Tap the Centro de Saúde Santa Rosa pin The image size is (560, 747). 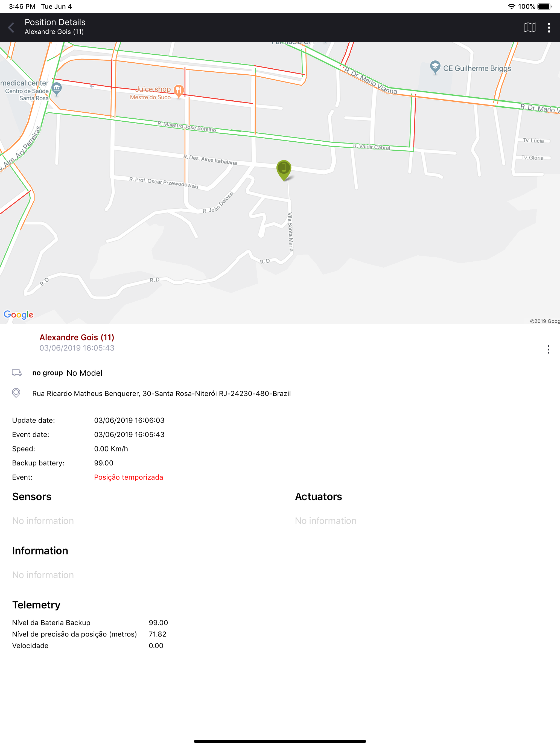pos(56,89)
